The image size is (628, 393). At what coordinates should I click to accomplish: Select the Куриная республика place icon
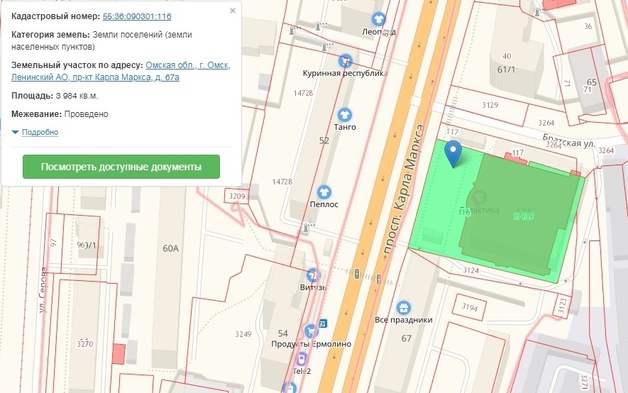[x=345, y=61]
